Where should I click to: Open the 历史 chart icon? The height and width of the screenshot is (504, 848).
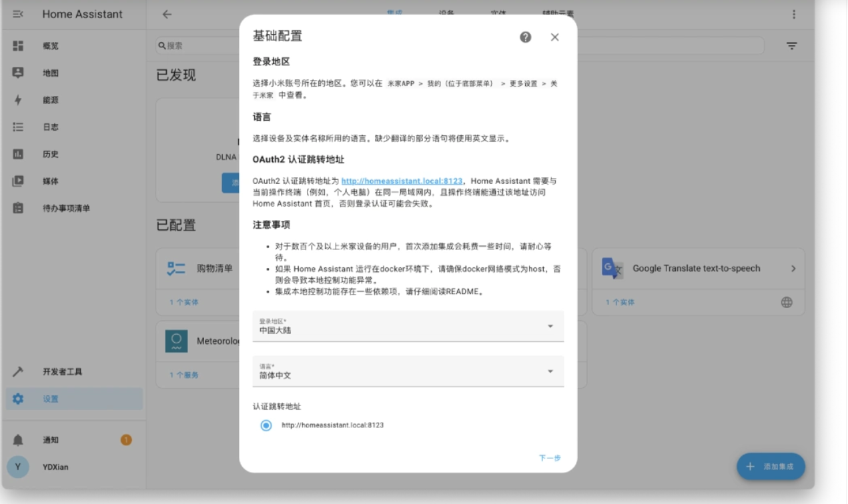pos(18,154)
